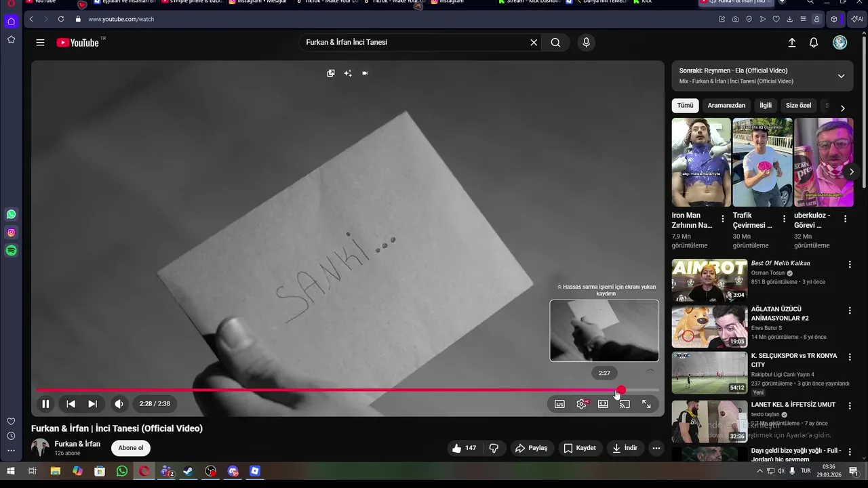Open the player settings gear
The width and height of the screenshot is (868, 488).
[581, 404]
